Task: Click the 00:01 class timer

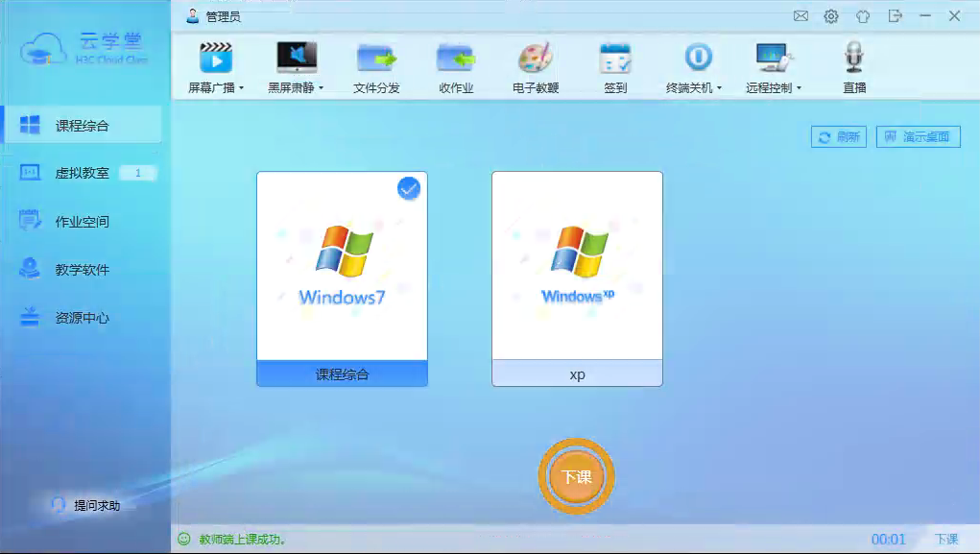Action: point(888,539)
